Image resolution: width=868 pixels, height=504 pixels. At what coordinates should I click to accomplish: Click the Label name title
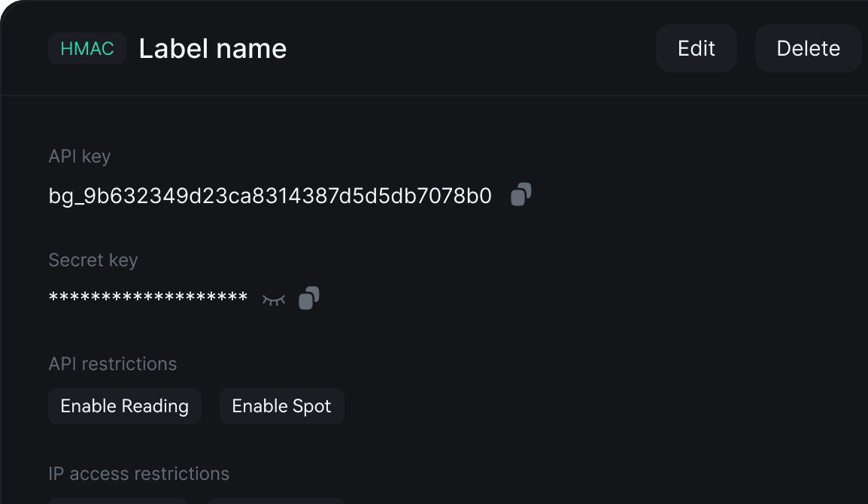[213, 49]
